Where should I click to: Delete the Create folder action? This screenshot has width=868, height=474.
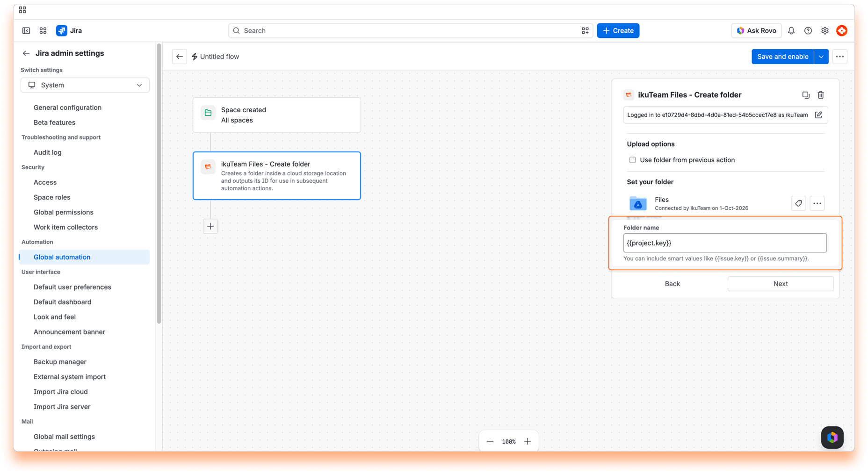pyautogui.click(x=820, y=95)
